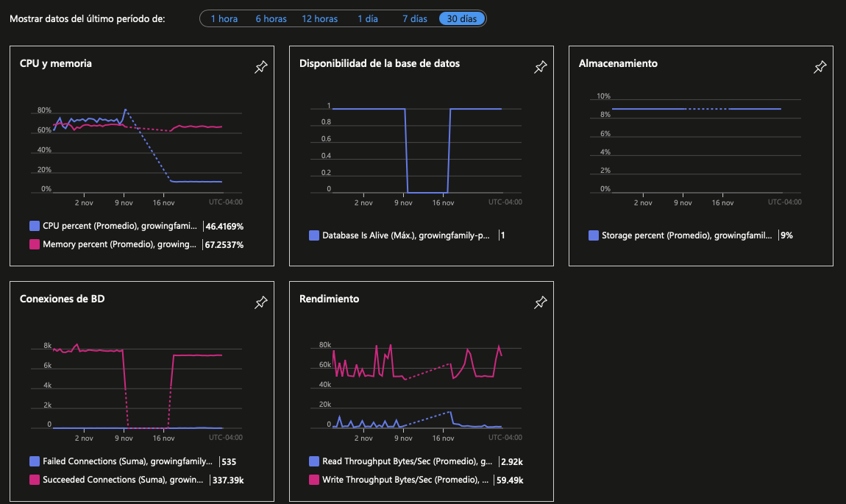Select the 12 horas time range

tap(319, 19)
